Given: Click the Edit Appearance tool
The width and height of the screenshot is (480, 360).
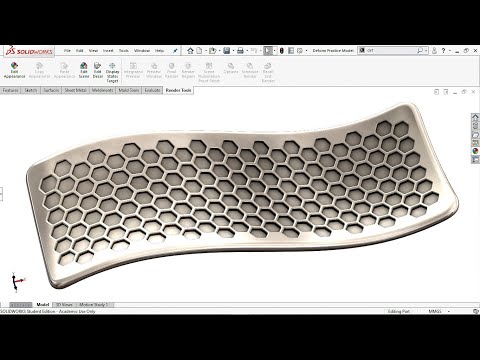Looking at the screenshot, I should click(14, 70).
